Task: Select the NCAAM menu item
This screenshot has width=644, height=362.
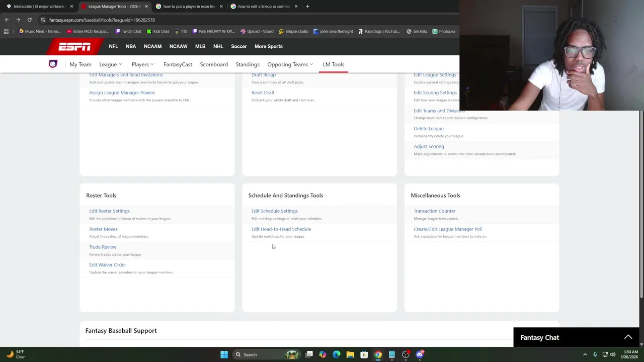Action: [x=152, y=46]
